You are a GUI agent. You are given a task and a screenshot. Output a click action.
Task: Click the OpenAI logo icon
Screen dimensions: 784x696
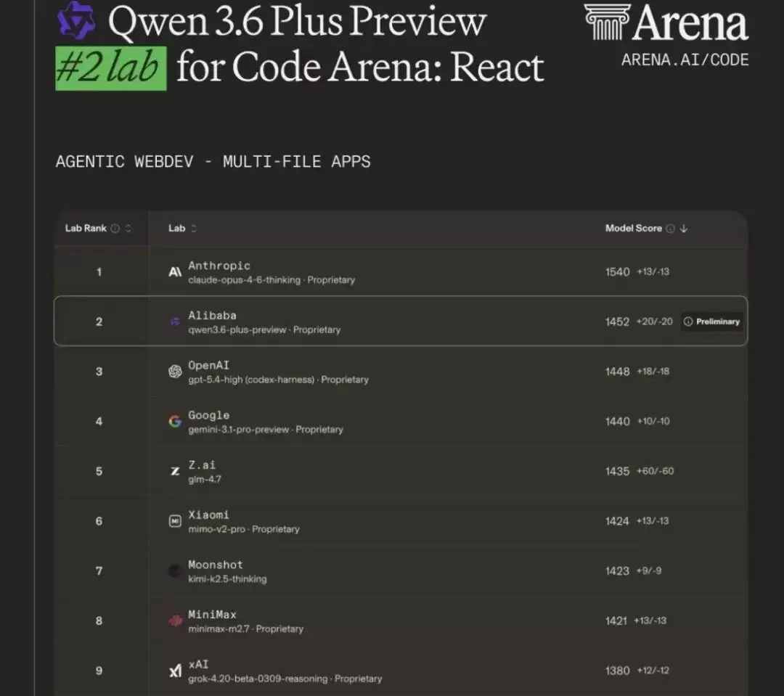(175, 372)
